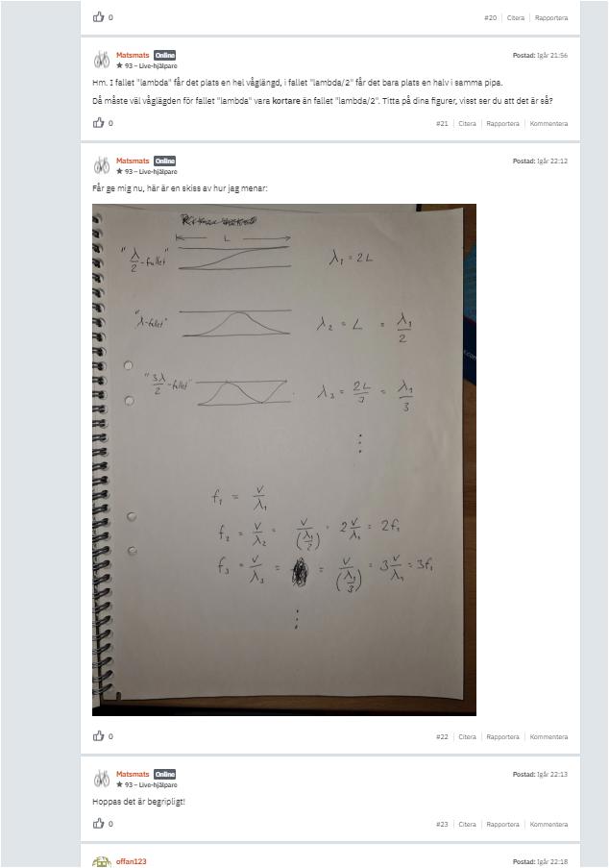The image size is (609, 868).
Task: Open Matsmats avatar on the 22:13 post
Action: (101, 779)
